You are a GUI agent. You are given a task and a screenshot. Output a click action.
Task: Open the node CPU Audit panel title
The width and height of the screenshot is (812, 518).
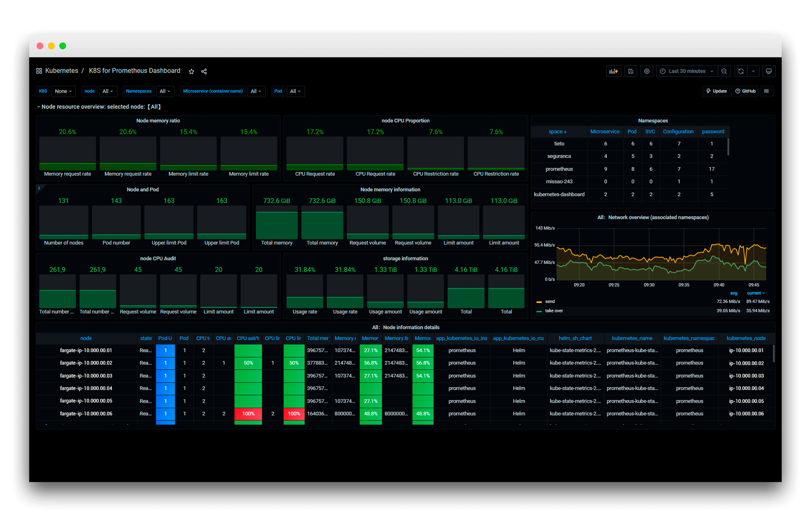(x=158, y=259)
